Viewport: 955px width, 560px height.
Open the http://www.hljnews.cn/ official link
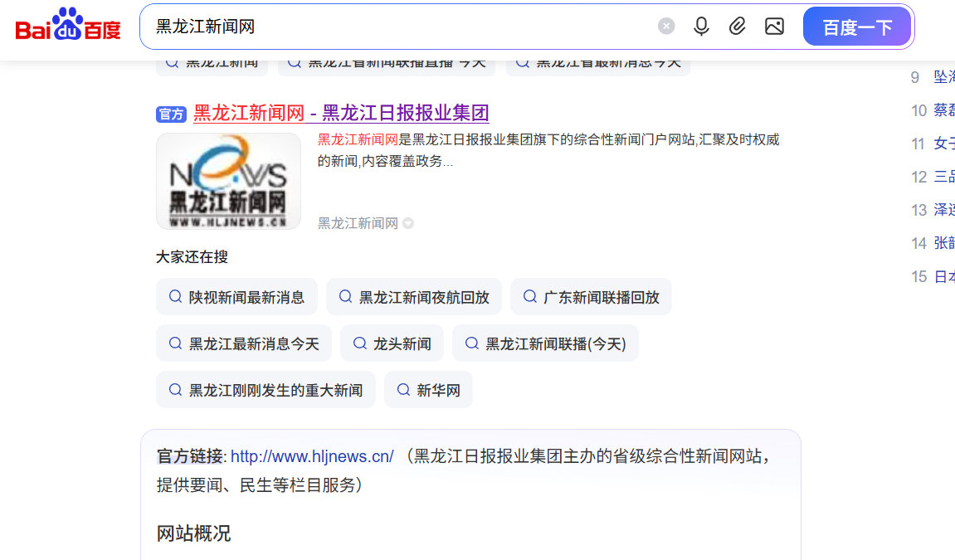[312, 456]
